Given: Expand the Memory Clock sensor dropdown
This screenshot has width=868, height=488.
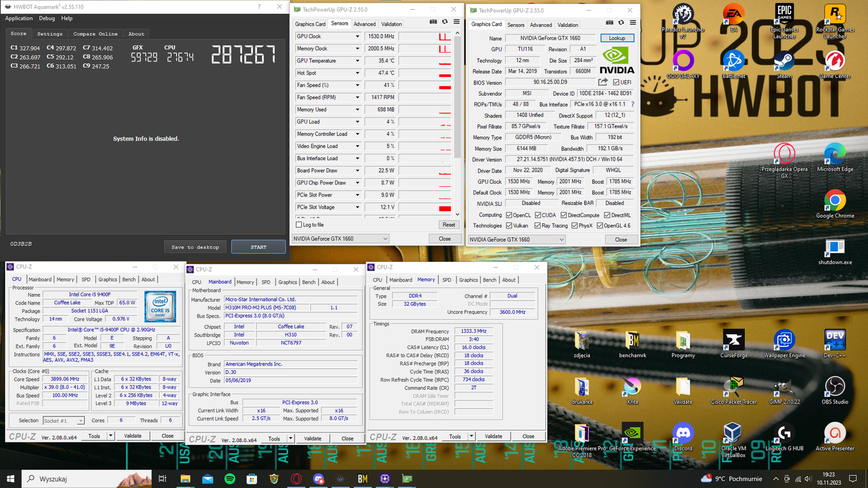Looking at the screenshot, I should tap(357, 48).
